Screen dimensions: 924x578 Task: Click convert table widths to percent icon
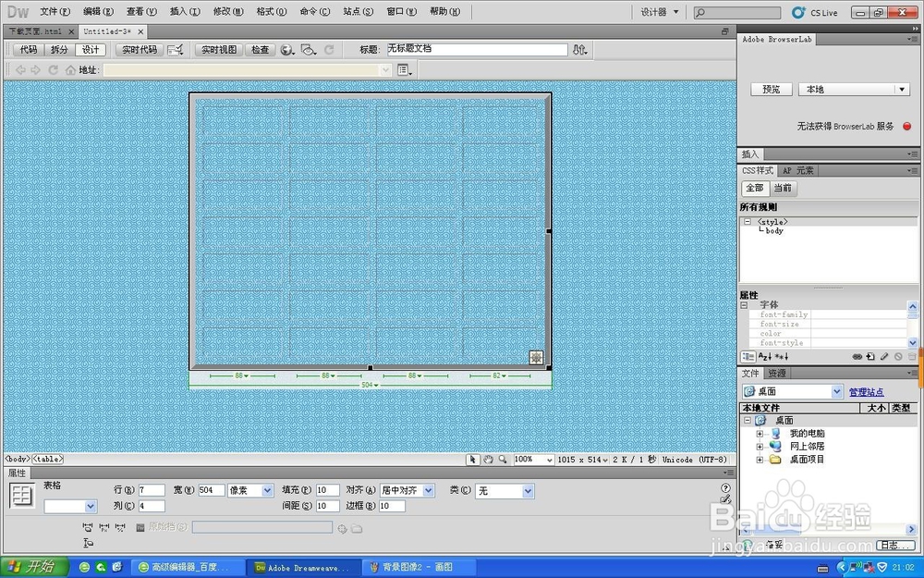121,527
